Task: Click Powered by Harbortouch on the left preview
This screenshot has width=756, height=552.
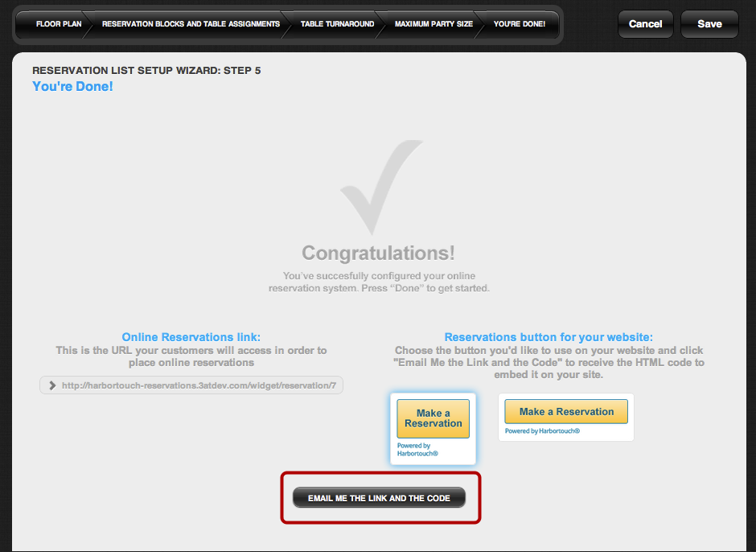Action: pos(417,449)
